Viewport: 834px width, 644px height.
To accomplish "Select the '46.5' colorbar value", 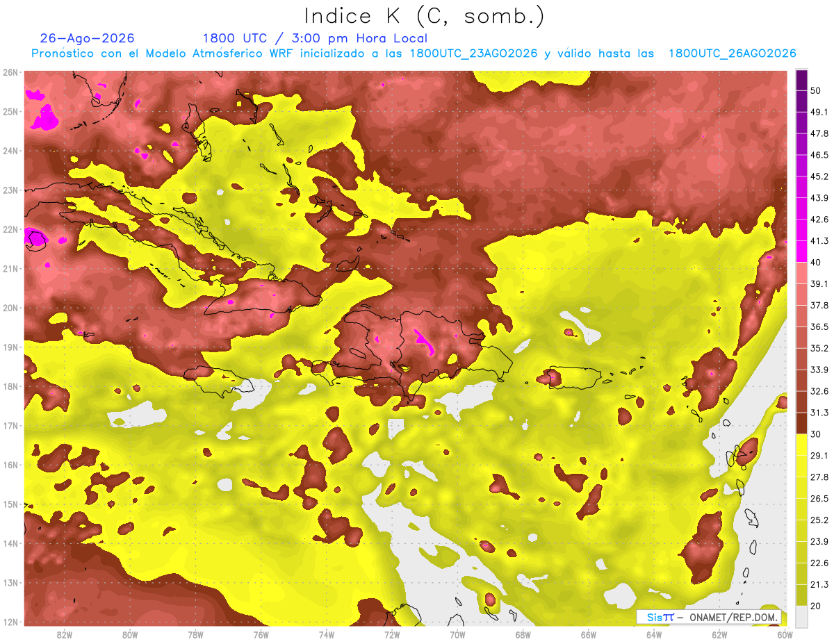I will point(819,155).
